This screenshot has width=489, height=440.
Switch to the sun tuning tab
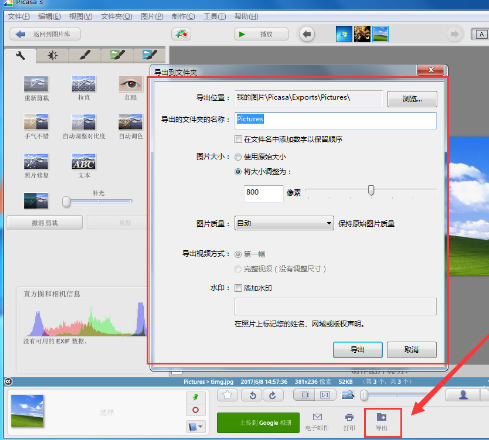(52, 55)
